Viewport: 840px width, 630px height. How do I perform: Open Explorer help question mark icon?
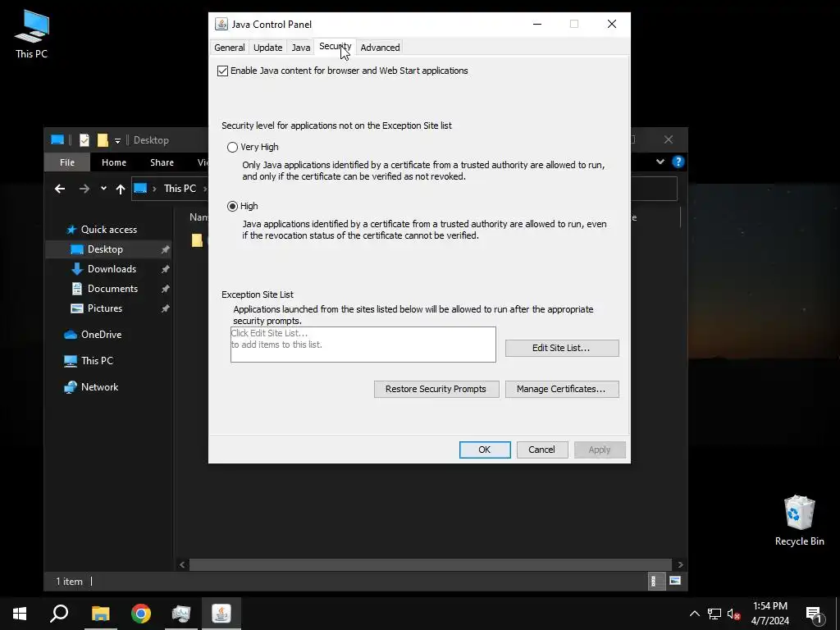point(678,162)
